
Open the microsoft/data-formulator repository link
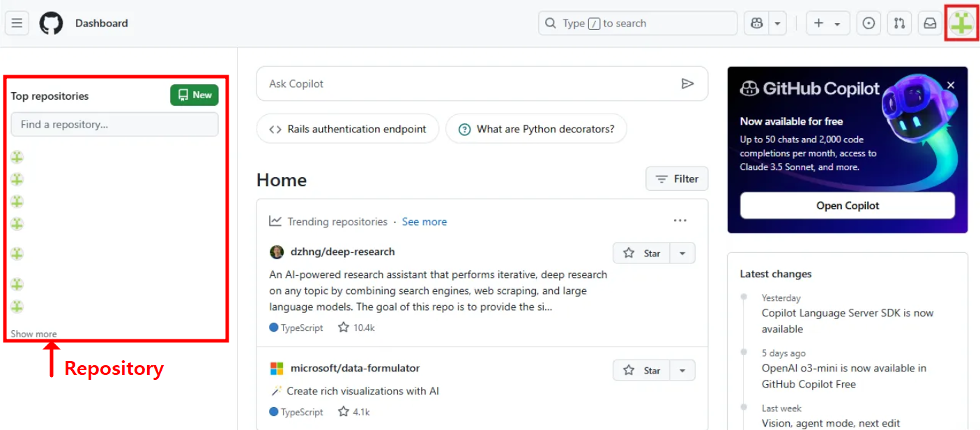[x=355, y=368]
